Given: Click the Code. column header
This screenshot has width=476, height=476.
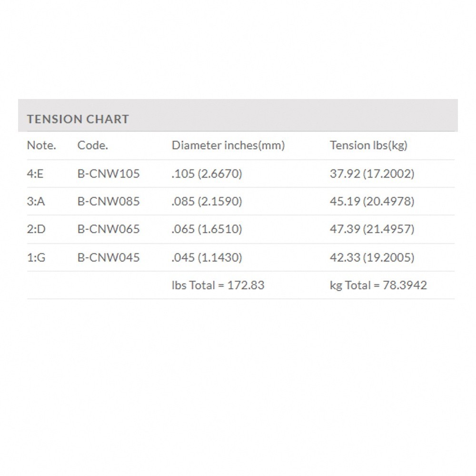Looking at the screenshot, I should click(x=93, y=146).
